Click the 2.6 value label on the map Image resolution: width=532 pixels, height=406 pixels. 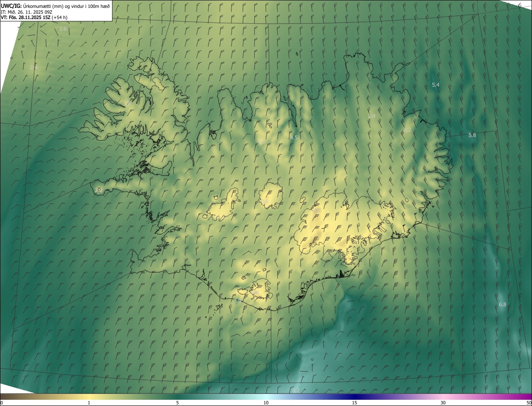(63, 29)
